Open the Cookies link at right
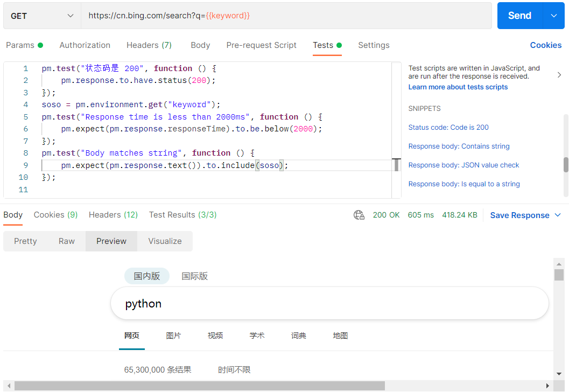Viewport: 569px width, 392px height. coord(546,45)
